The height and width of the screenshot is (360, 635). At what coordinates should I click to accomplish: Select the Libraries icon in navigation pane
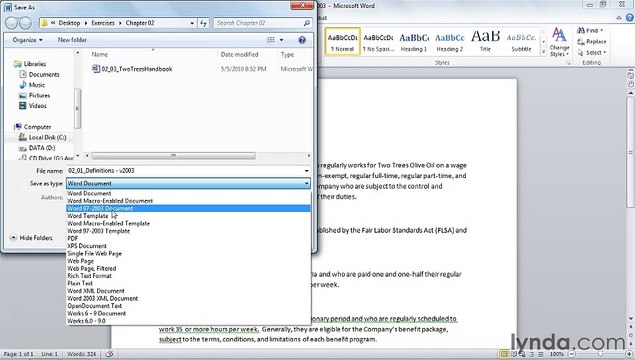pyautogui.click(x=18, y=64)
